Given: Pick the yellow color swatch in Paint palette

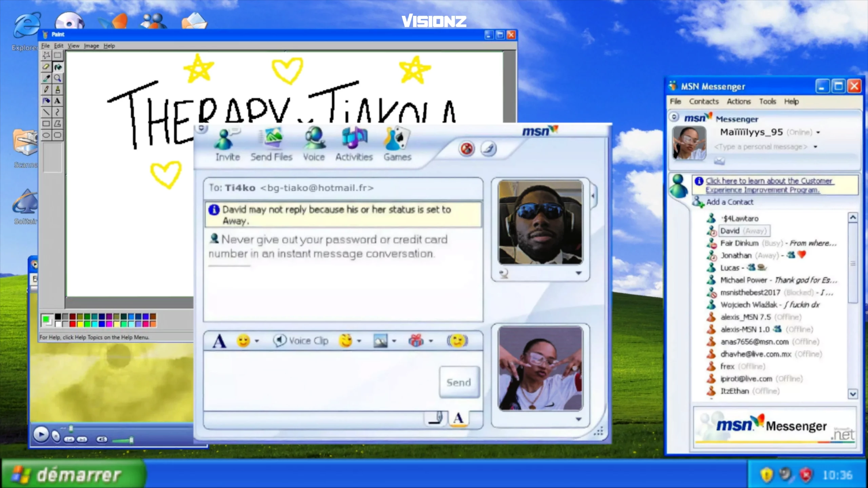Looking at the screenshot, I should point(80,324).
